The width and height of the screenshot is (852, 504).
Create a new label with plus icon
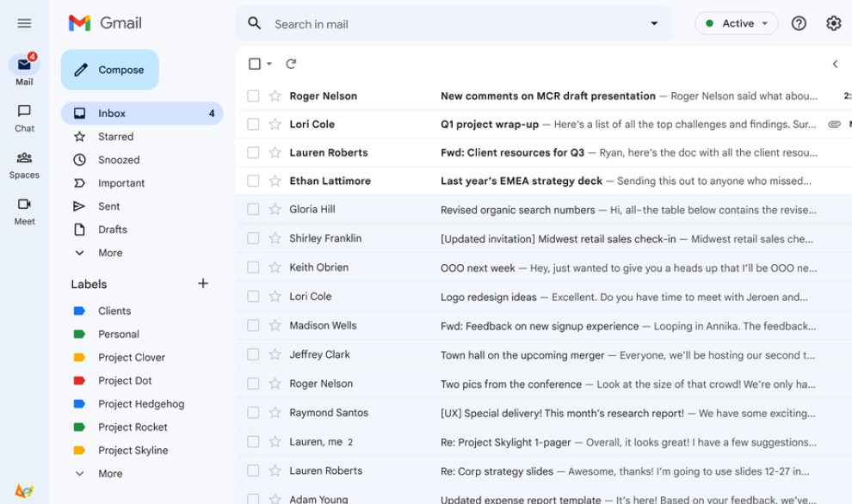[x=203, y=284]
